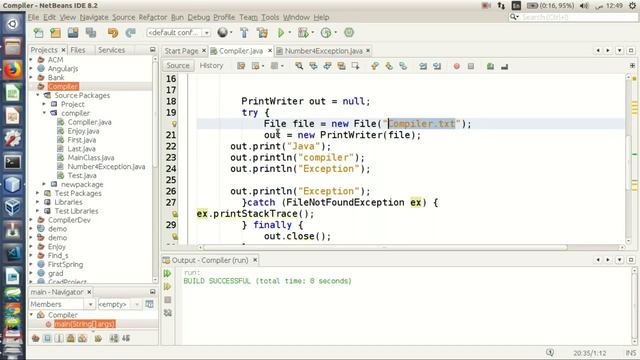The height and width of the screenshot is (360, 640).
Task: Click Re-run green arrows in Output panel
Action: point(167,273)
